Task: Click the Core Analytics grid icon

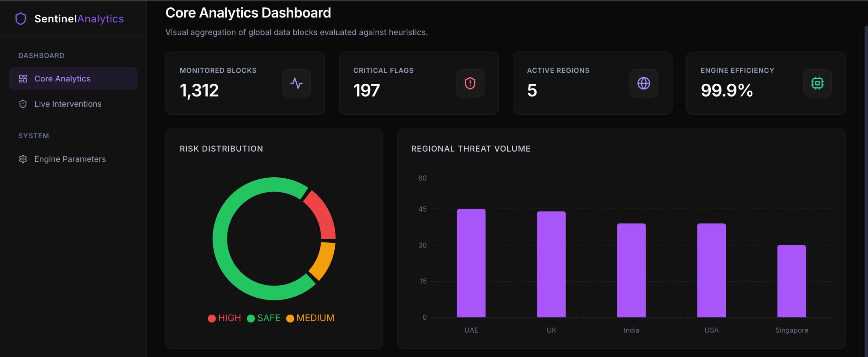Action: pos(23,79)
